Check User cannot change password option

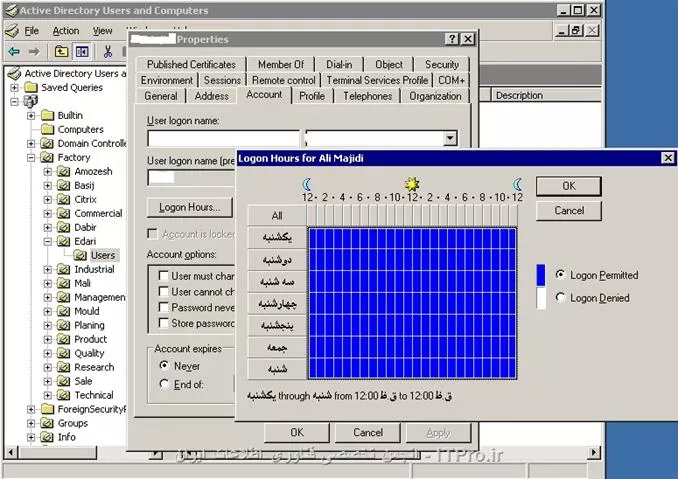[x=163, y=291]
